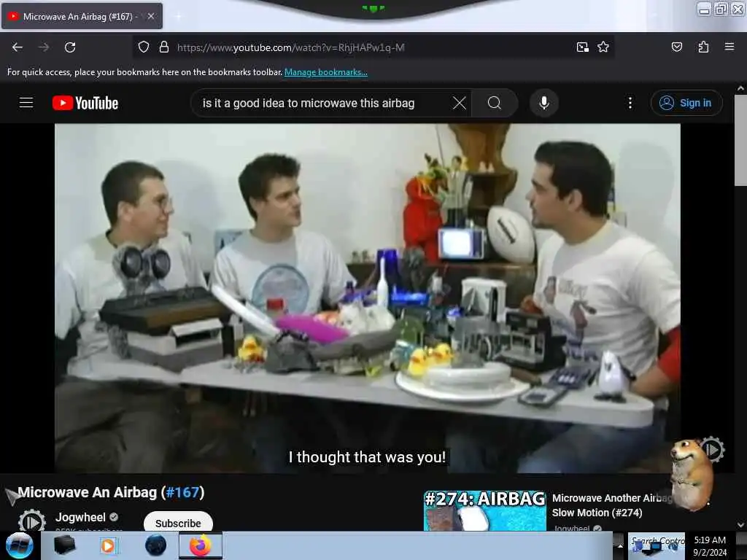Open the taskbar clock showing 5:19 AM

click(x=710, y=546)
